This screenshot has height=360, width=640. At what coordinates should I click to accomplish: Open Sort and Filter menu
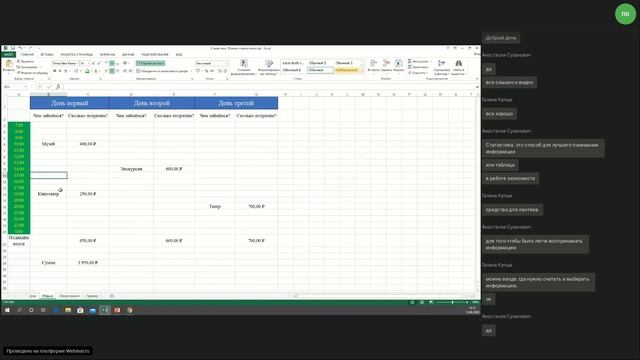441,67
